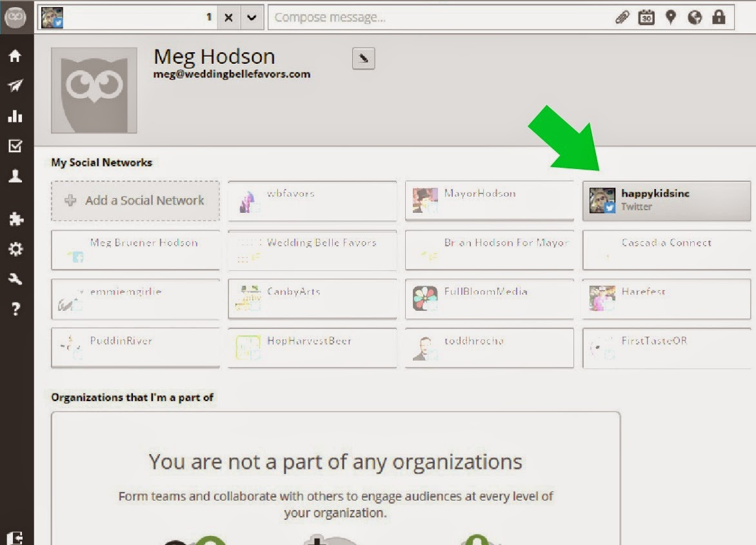Click Organizations that I'm a part of heading
The image size is (756, 545).
pos(132,397)
